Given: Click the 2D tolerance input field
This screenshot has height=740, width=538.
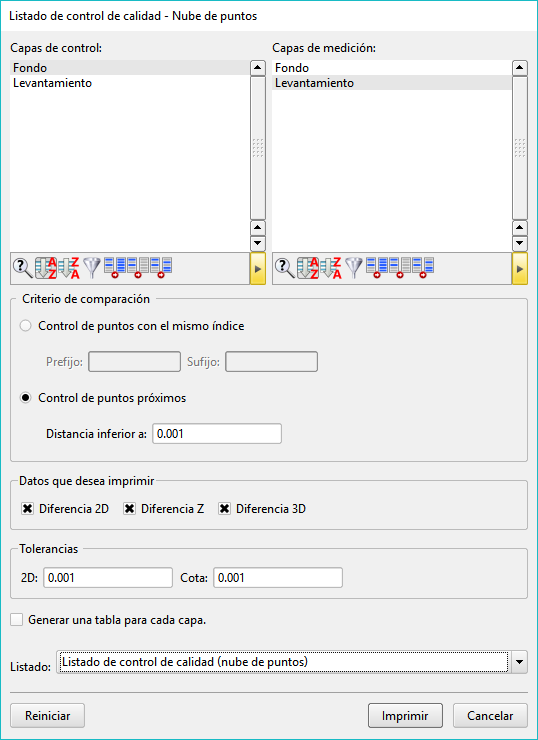Looking at the screenshot, I should 108,578.
